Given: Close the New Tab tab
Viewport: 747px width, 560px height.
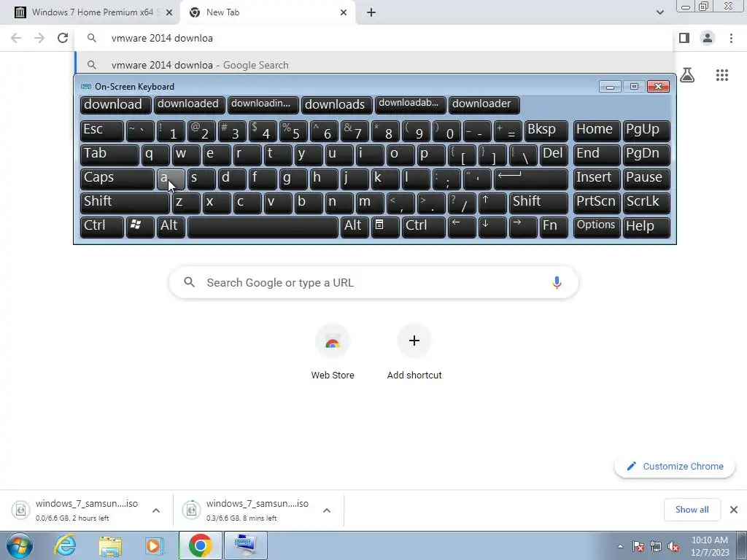Looking at the screenshot, I should pos(344,12).
